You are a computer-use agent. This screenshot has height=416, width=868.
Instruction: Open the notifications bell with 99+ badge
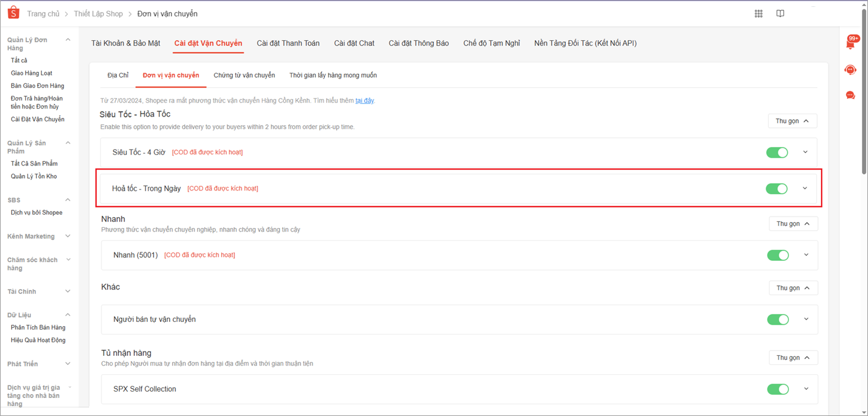851,43
